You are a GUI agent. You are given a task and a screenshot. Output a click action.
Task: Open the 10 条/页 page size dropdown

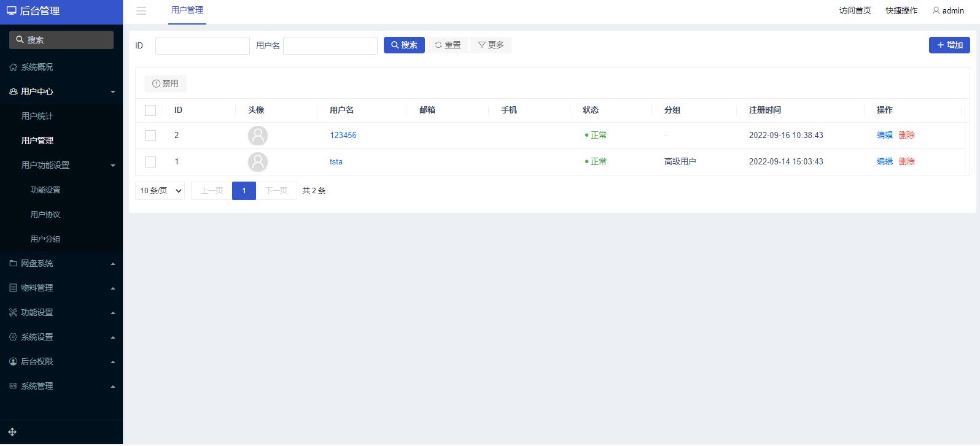160,191
